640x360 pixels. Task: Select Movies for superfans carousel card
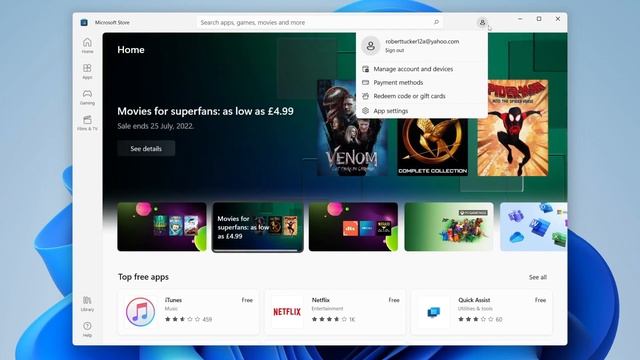[x=258, y=227]
